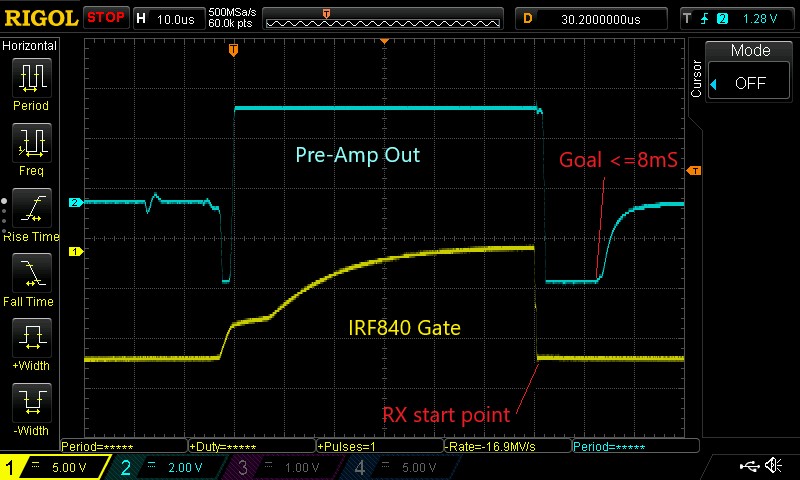The image size is (800, 480).
Task: Select the Freq measurement icon
Action: pos(32,143)
